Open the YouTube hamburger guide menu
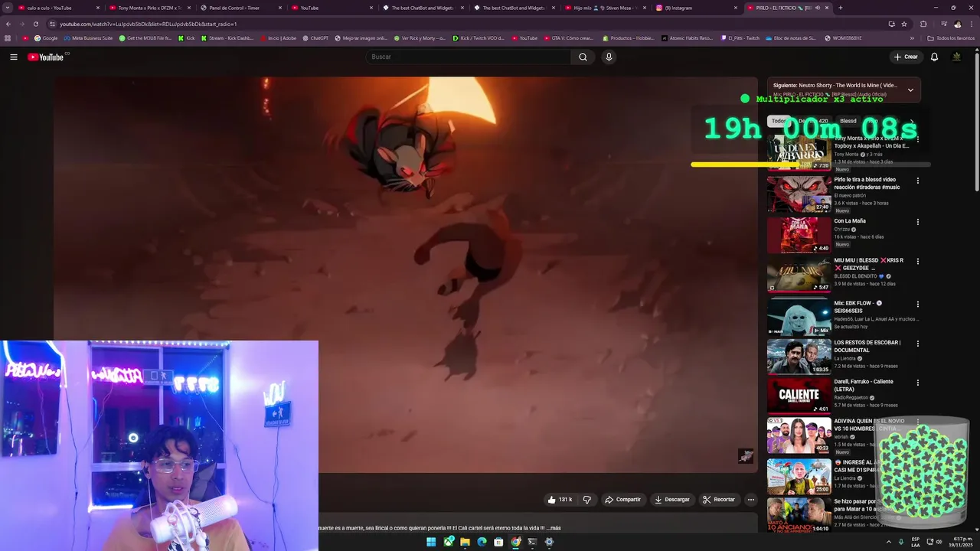Screen dimensions: 980x551 tap(13, 57)
